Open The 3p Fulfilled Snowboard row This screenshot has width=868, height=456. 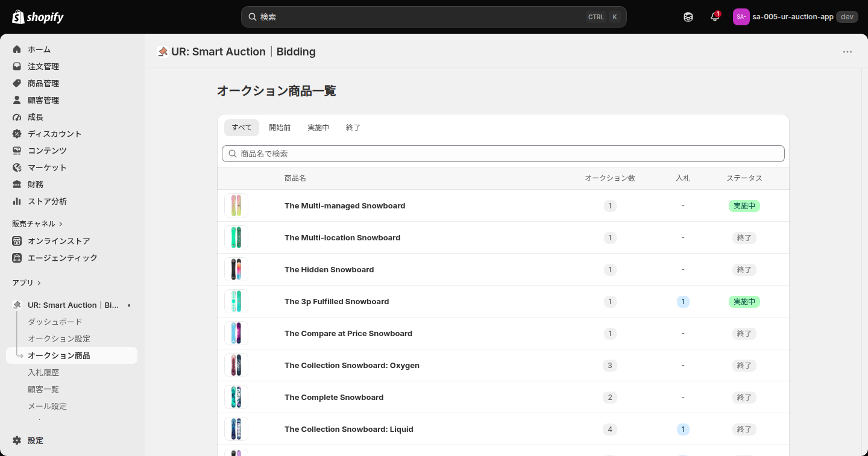(503, 301)
